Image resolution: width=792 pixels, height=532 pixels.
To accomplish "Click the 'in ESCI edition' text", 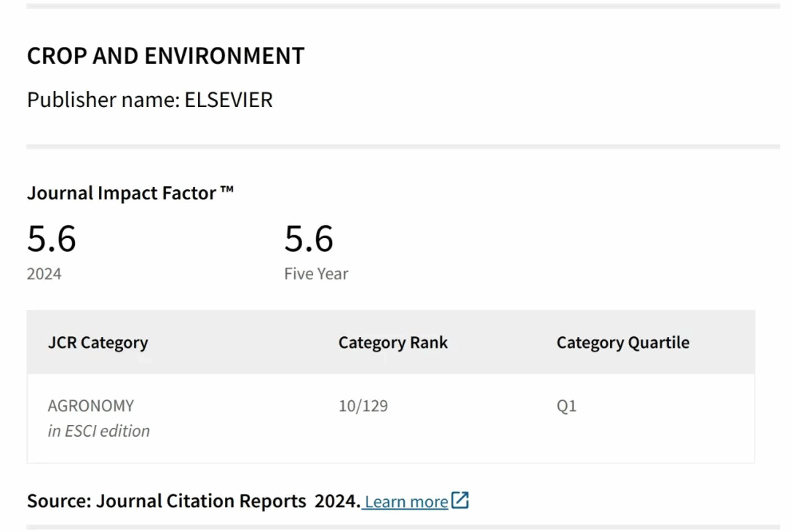I will 98,431.
